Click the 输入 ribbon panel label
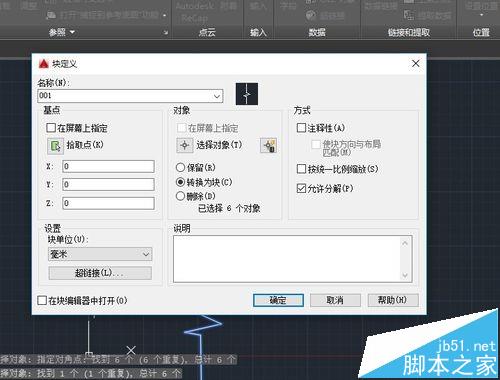Viewport: 500px width, 380px height. coord(258,32)
